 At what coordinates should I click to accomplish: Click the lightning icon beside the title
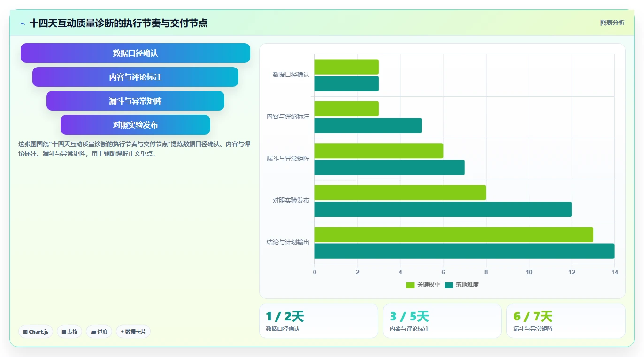[22, 23]
